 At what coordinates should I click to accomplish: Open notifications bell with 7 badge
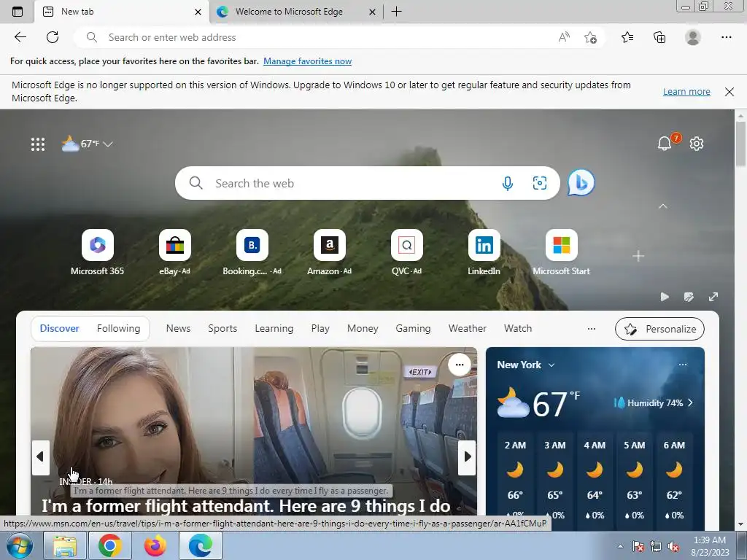point(665,143)
